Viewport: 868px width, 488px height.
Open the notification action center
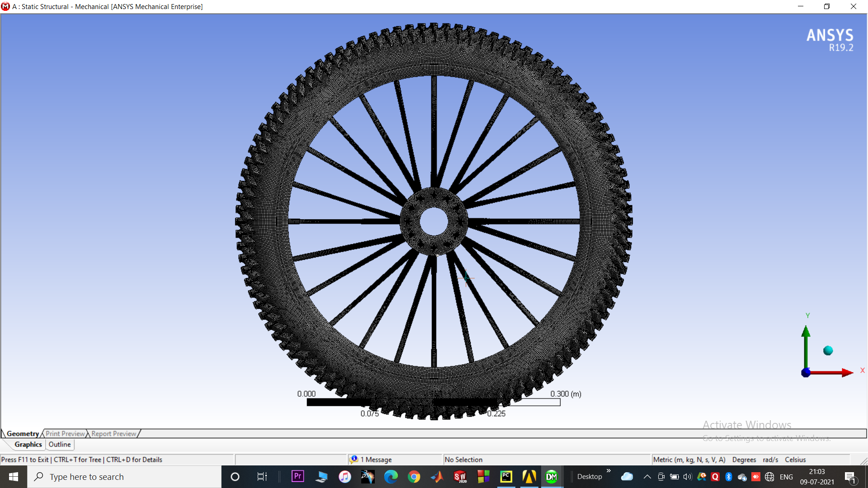click(x=850, y=477)
